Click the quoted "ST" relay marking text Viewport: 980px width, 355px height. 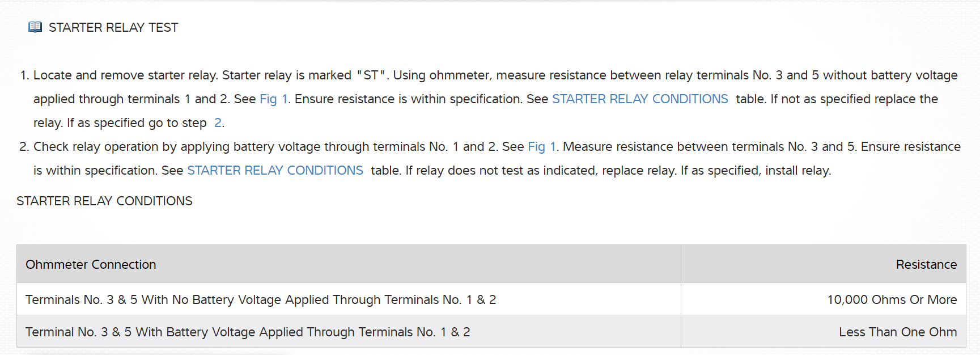click(x=371, y=75)
